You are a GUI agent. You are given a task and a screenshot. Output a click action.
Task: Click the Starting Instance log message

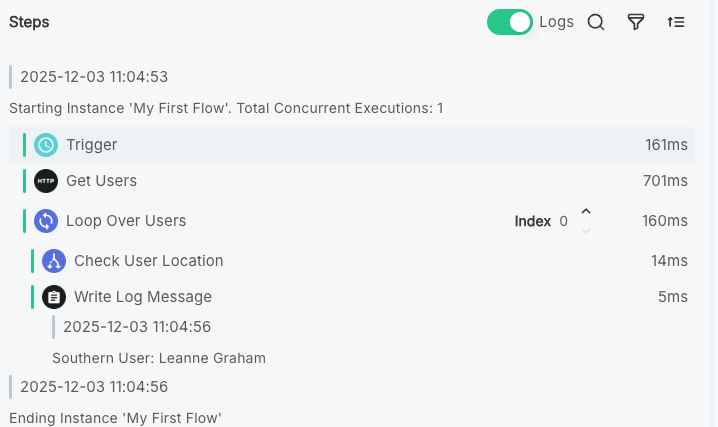pos(225,108)
